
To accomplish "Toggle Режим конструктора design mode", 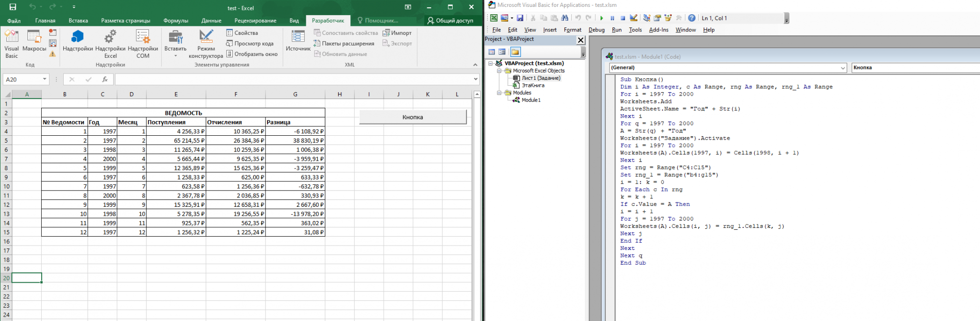I will click(206, 43).
